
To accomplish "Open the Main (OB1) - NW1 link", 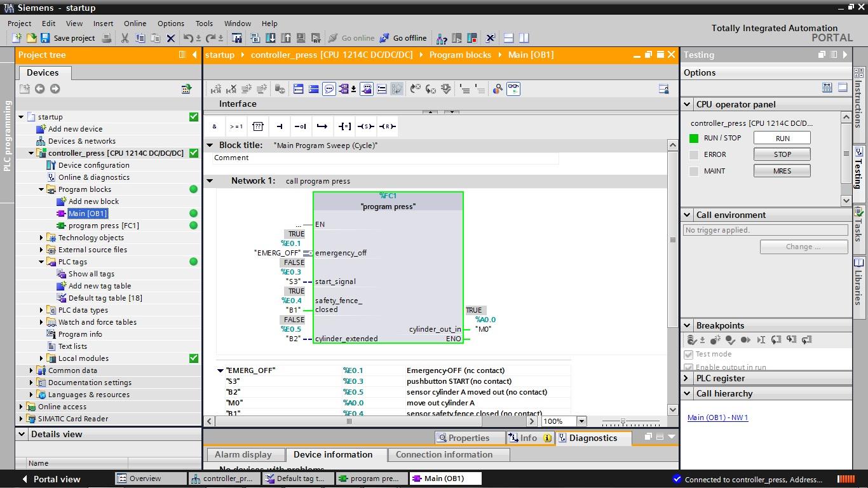I will click(x=717, y=417).
